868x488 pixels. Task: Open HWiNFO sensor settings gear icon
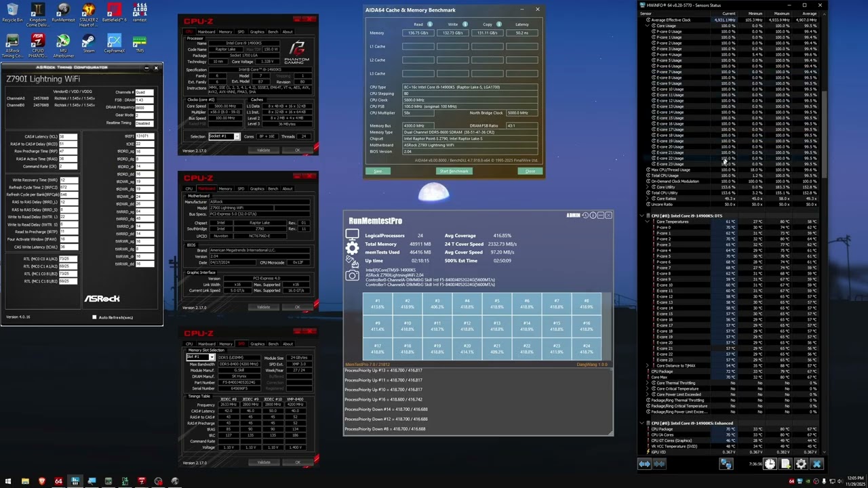pos(801,464)
